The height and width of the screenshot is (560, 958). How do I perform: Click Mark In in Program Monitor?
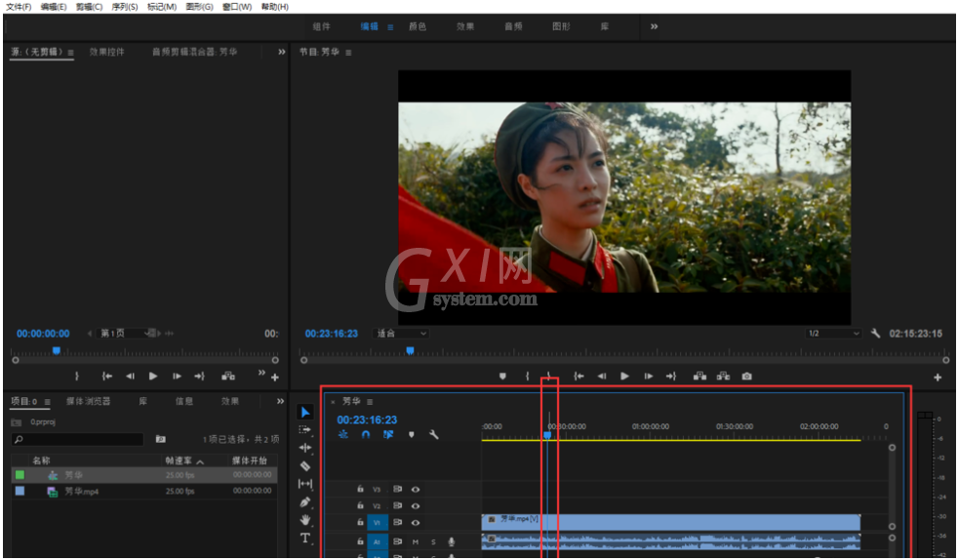coord(527,377)
